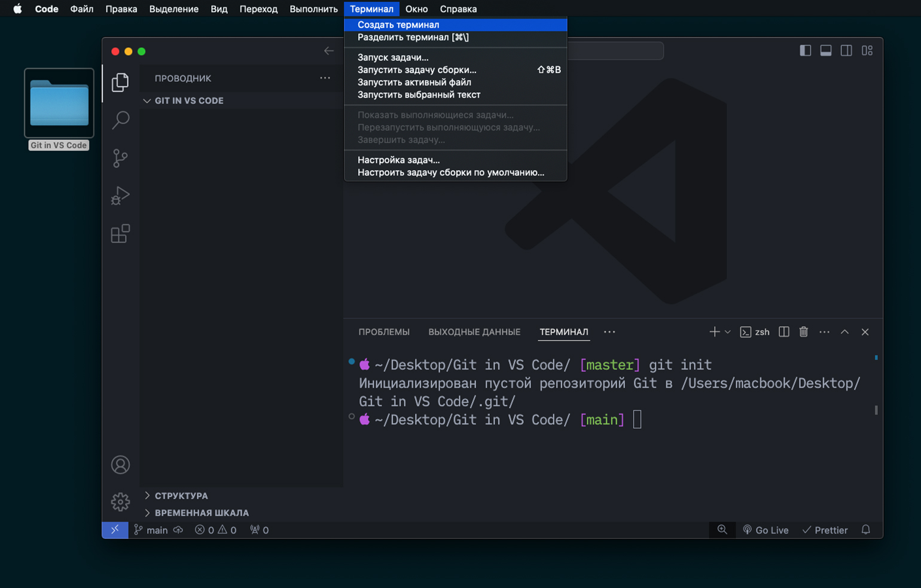Open the Source Control view icon

coord(120,158)
